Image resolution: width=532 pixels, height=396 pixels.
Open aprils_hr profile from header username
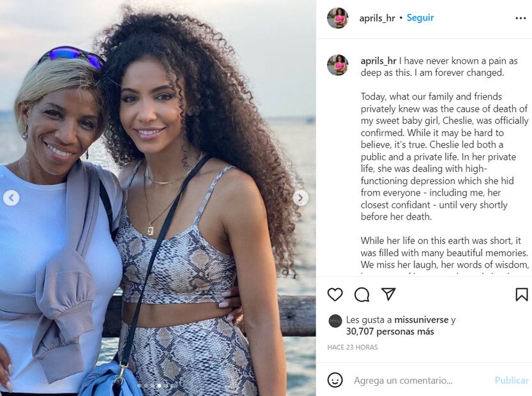click(x=377, y=18)
